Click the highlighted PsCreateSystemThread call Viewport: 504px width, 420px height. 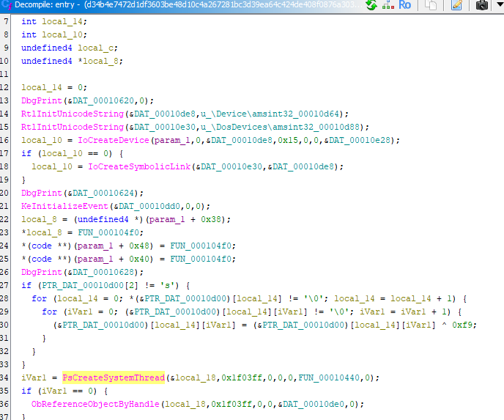click(114, 377)
